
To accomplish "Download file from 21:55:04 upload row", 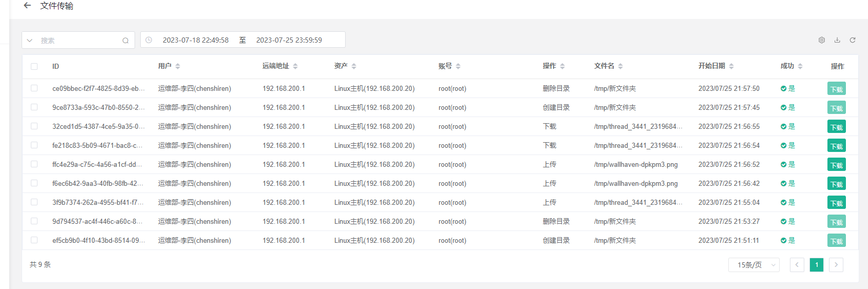I will [837, 203].
